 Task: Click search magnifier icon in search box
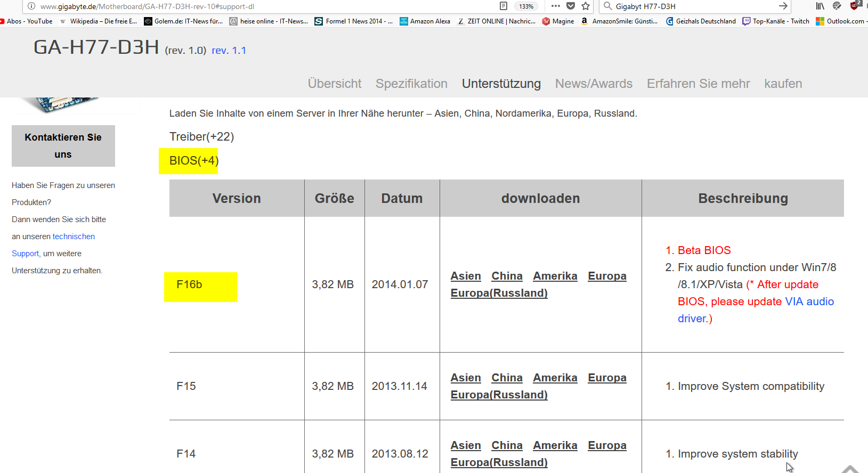pos(607,6)
